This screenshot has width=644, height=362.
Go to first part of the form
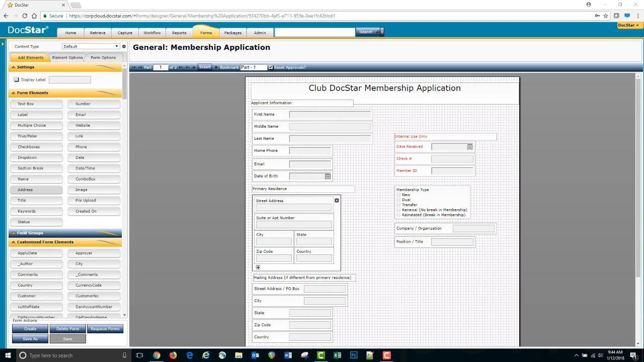[133, 67]
